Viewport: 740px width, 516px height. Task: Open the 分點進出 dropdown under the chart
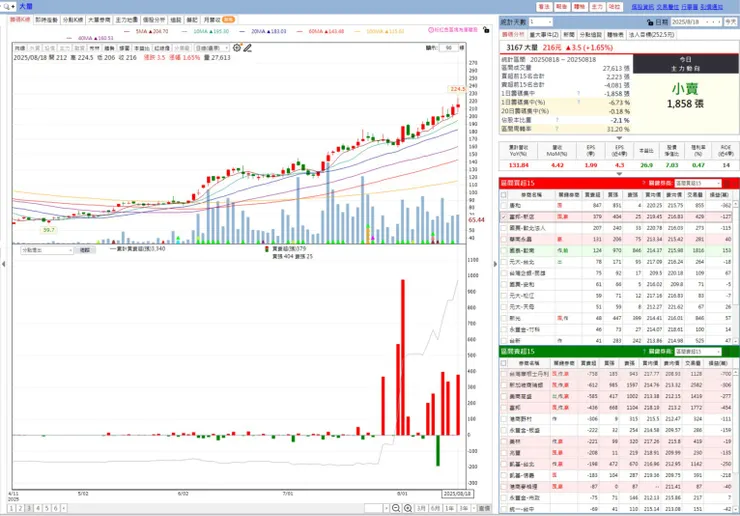tap(47, 250)
